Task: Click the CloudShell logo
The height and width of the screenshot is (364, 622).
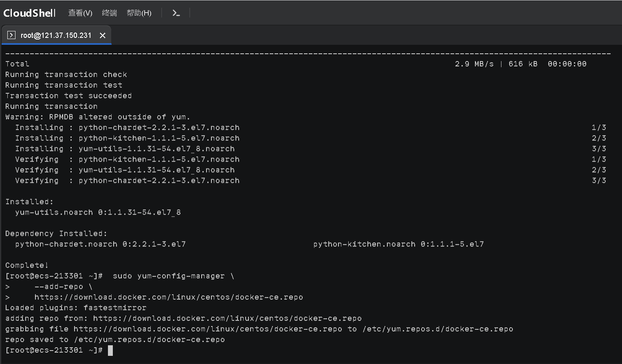Action: [x=29, y=13]
